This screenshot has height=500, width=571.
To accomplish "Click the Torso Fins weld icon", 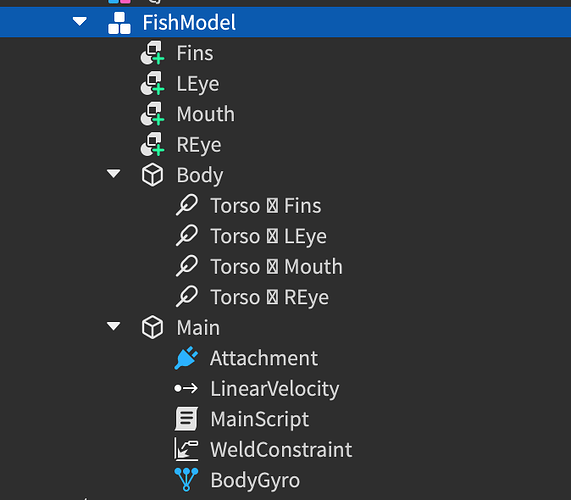I will click(187, 205).
